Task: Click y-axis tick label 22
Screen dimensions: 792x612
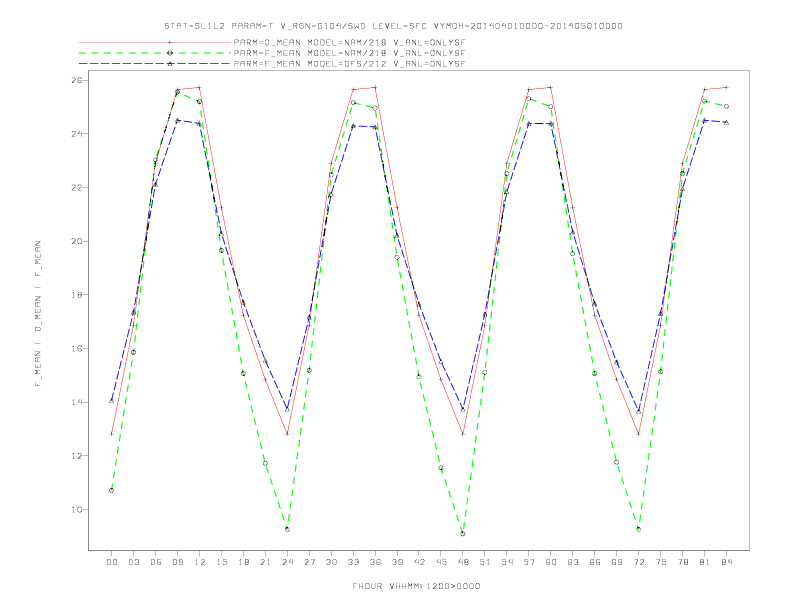Action: tap(76, 187)
